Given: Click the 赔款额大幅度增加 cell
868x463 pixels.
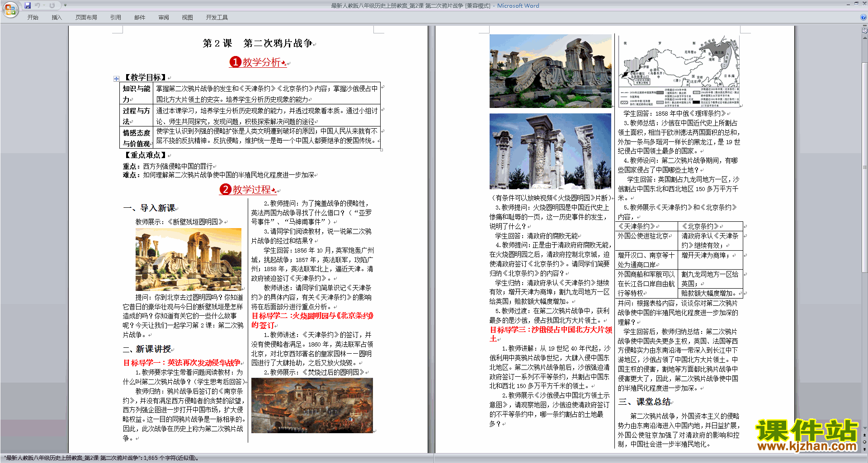Looking at the screenshot, I should pyautogui.click(x=710, y=293).
